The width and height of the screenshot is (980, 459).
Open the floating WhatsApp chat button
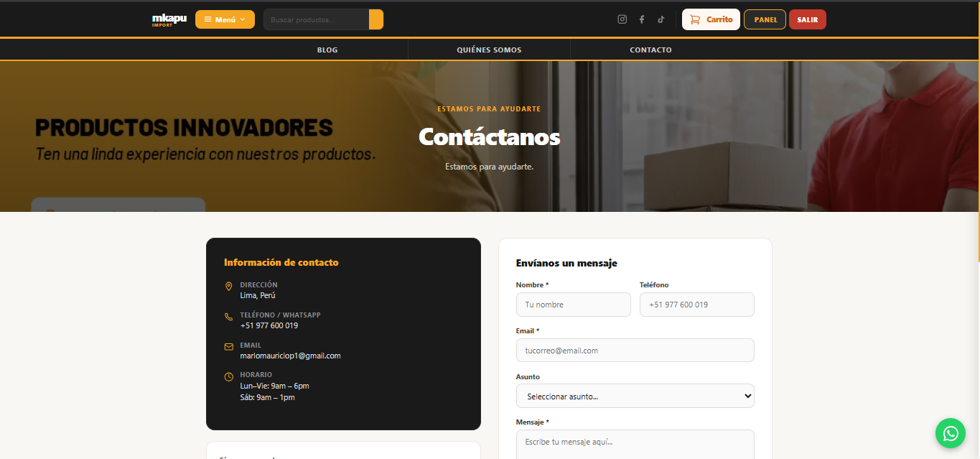951,433
